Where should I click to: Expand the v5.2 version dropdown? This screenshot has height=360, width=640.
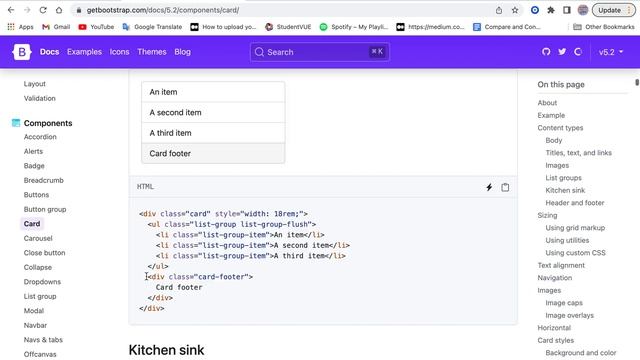(611, 52)
